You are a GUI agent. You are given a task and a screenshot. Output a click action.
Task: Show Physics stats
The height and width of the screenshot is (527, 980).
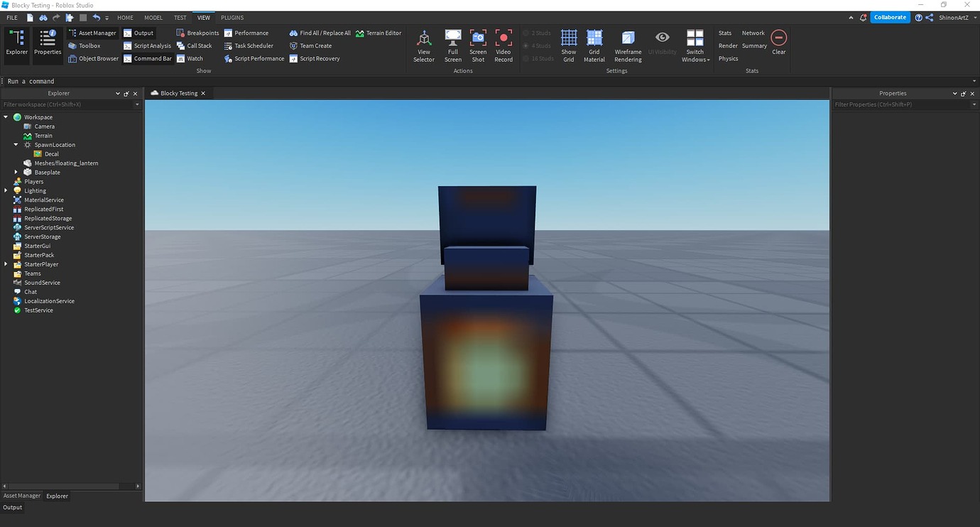[728, 58]
